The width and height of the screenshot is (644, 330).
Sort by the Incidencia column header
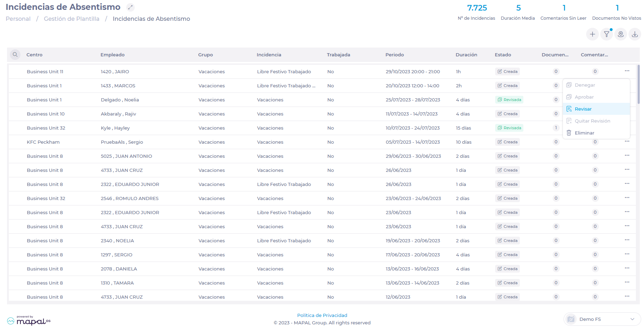coord(269,55)
